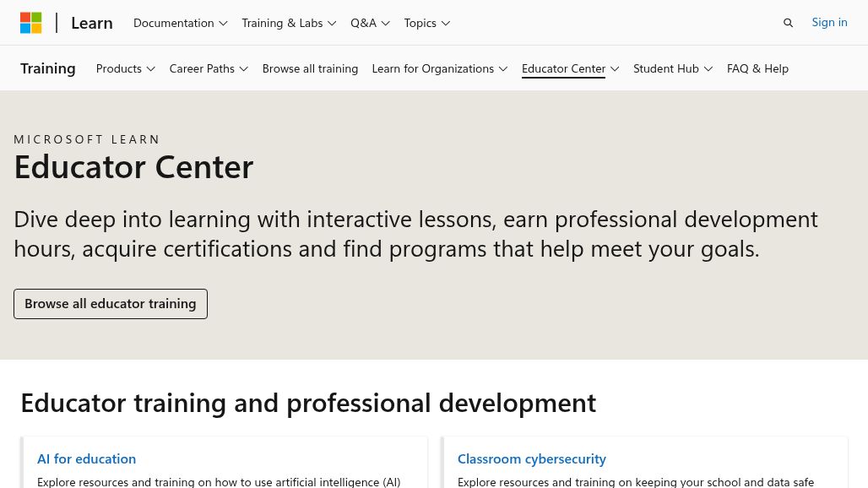This screenshot has width=868, height=488.
Task: Open the AI for education link
Action: [x=86, y=458]
